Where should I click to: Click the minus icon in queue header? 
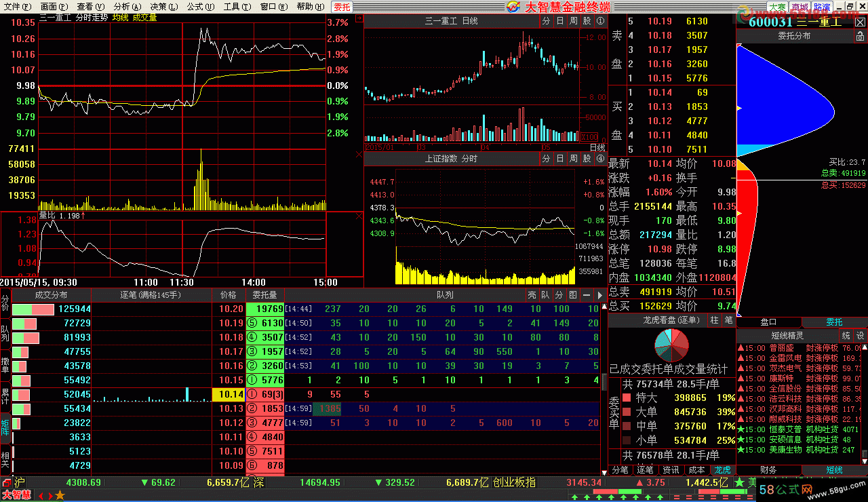point(587,295)
